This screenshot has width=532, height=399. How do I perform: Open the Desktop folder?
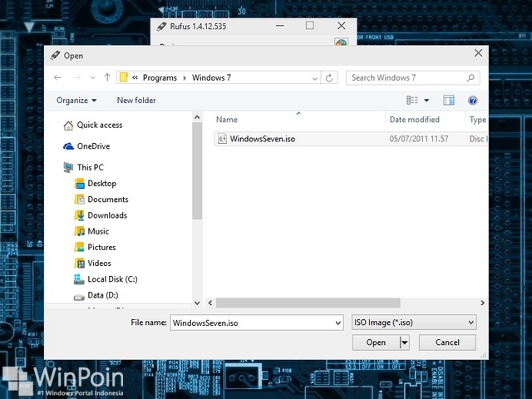(101, 184)
